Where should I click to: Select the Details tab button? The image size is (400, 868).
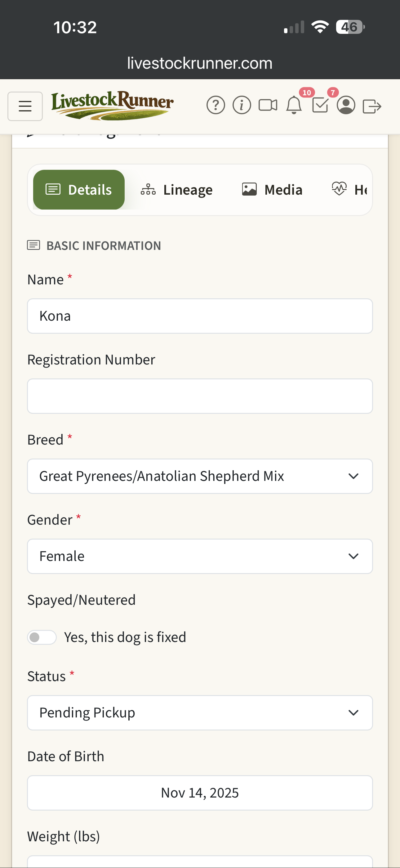pos(78,189)
